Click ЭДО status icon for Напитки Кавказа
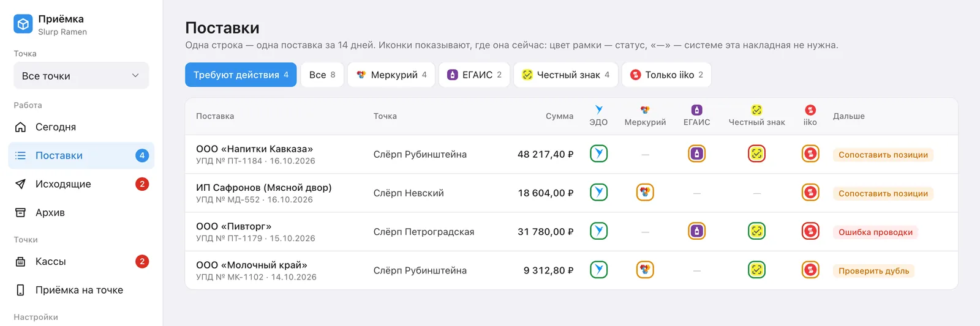 pos(598,154)
